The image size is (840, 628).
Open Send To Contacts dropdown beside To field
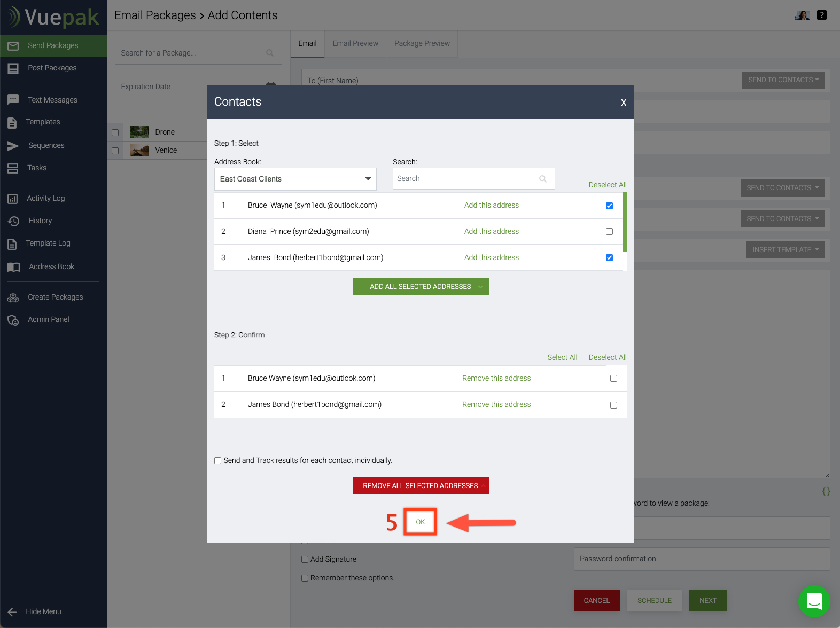point(783,80)
